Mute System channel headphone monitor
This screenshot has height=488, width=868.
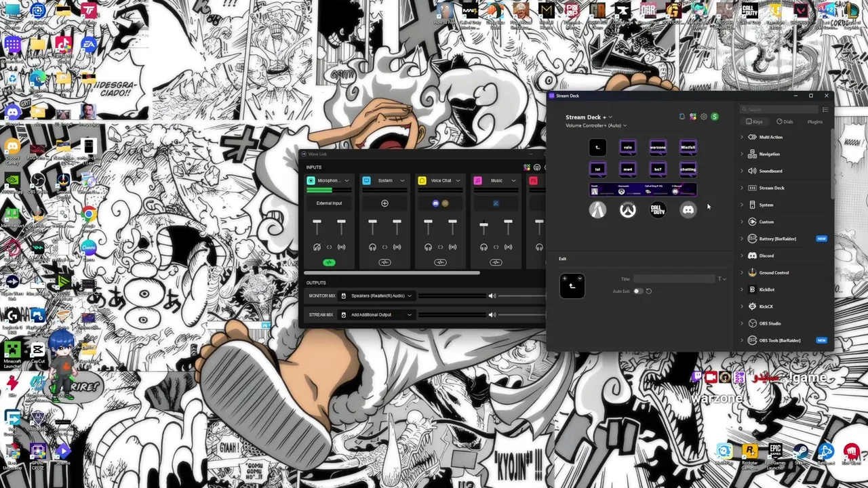pyautogui.click(x=372, y=247)
